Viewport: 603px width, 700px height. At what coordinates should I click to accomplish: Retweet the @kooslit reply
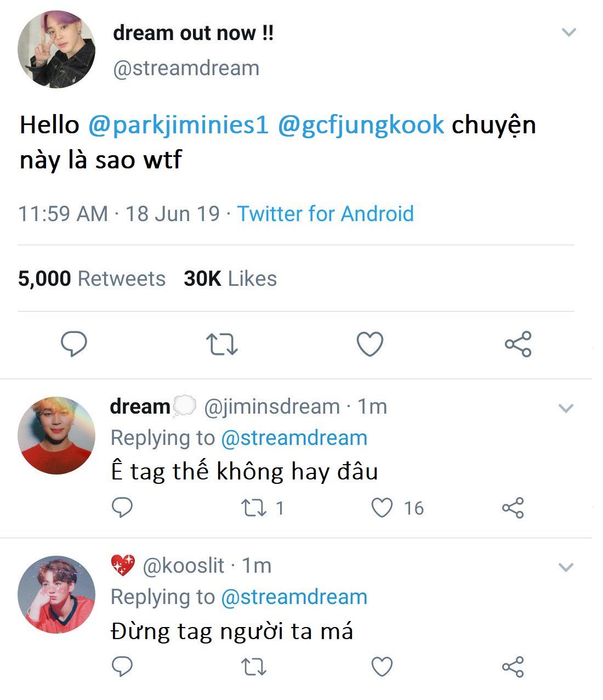pyautogui.click(x=254, y=667)
